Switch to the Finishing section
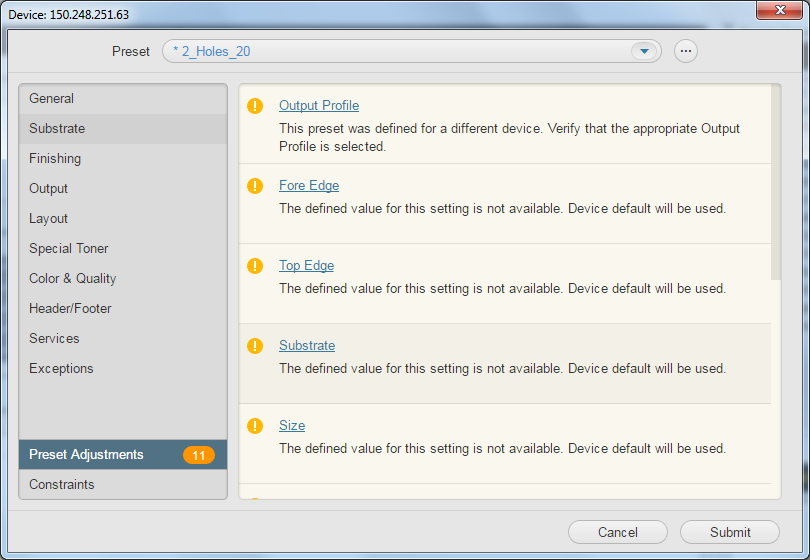Screen dimensions: 810x560 pyautogui.click(x=55, y=159)
